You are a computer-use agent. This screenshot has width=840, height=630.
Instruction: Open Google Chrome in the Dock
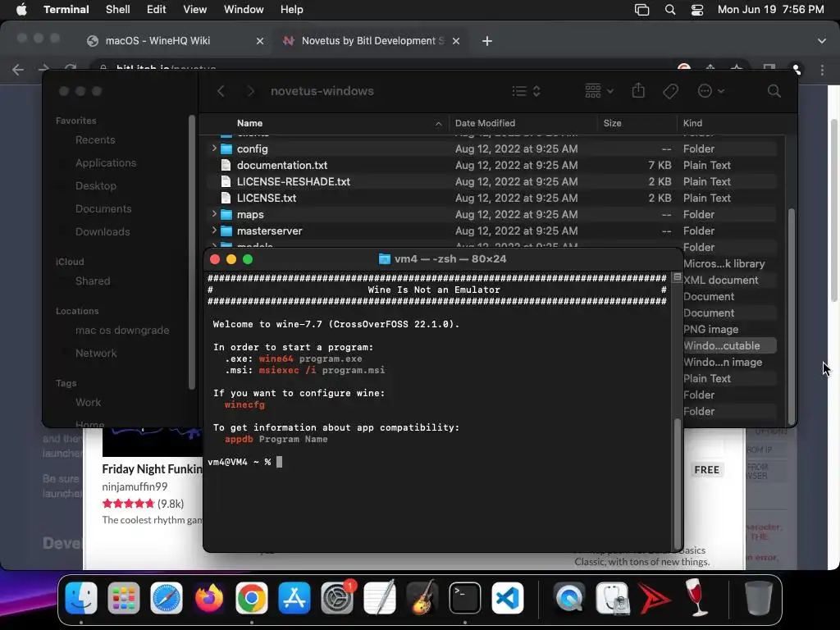(251, 598)
